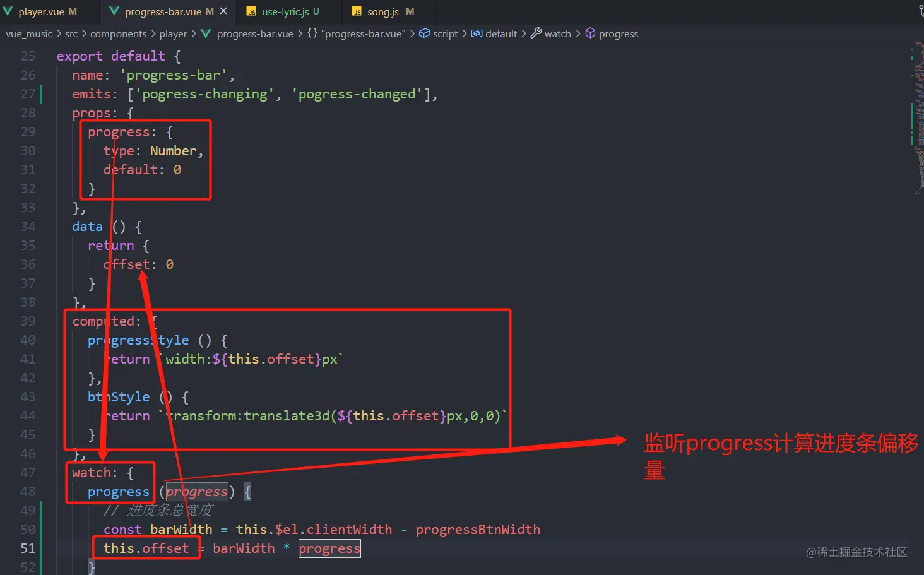Image resolution: width=924 pixels, height=575 pixels.
Task: Click line number 39 in gutter
Action: coord(28,321)
